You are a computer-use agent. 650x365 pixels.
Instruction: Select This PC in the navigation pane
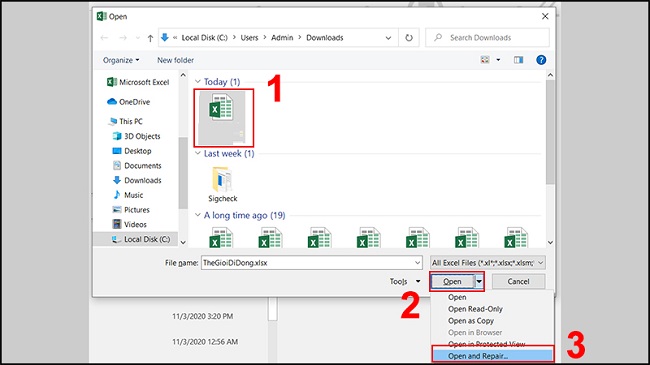pyautogui.click(x=126, y=121)
